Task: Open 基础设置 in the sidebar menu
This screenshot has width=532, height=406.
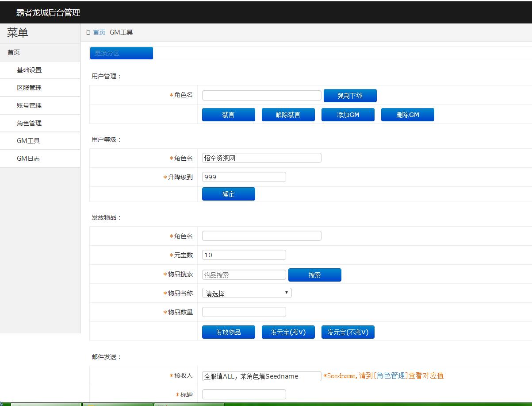Action: (29, 70)
